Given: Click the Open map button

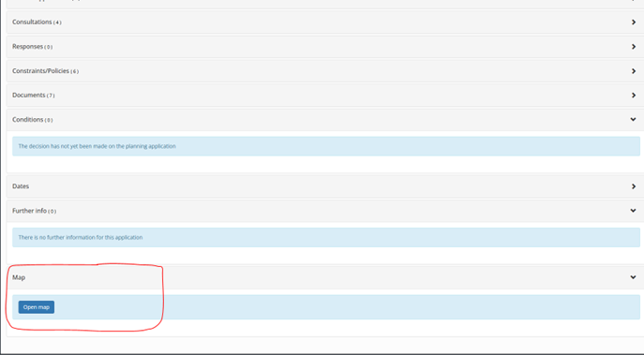Looking at the screenshot, I should pyautogui.click(x=37, y=307).
